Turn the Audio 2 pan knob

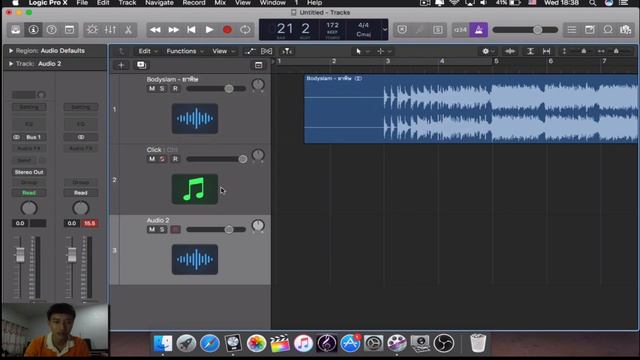tap(258, 226)
